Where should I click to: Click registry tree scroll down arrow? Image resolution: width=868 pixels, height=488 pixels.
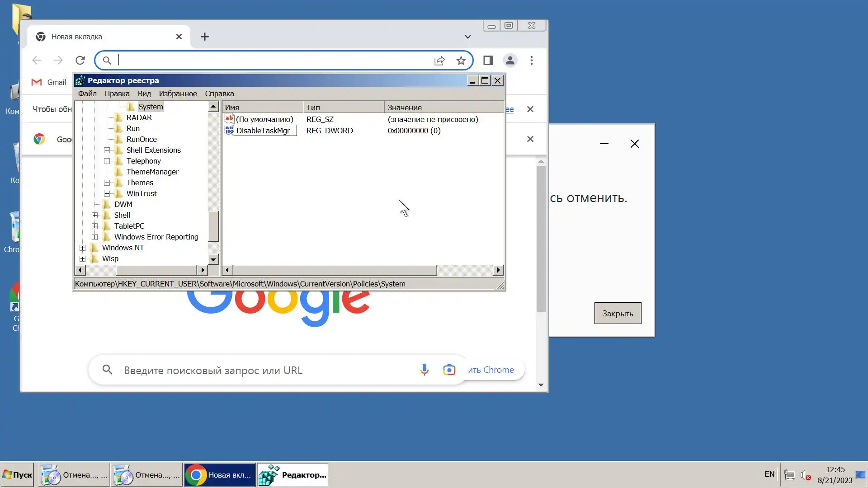[x=213, y=259]
